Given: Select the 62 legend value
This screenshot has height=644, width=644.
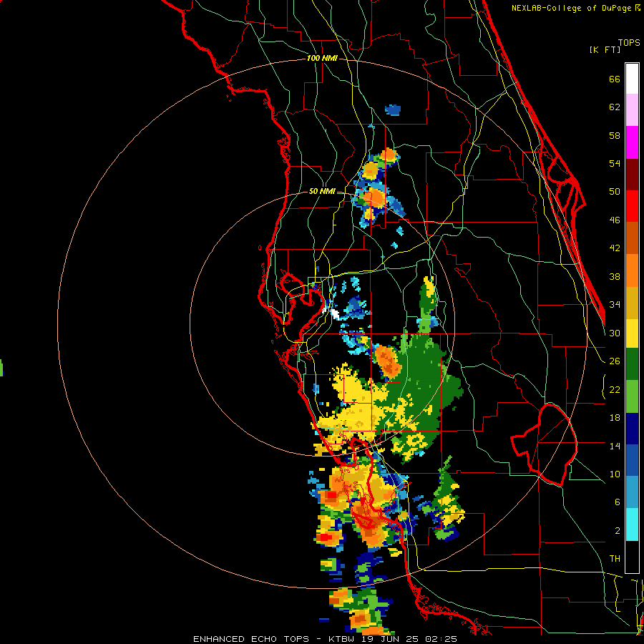Looking at the screenshot, I should pos(615,107).
